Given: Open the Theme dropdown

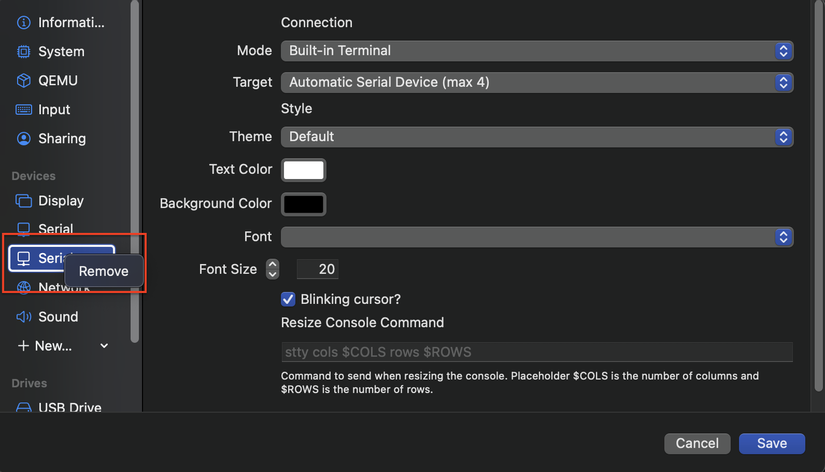Looking at the screenshot, I should [537, 136].
